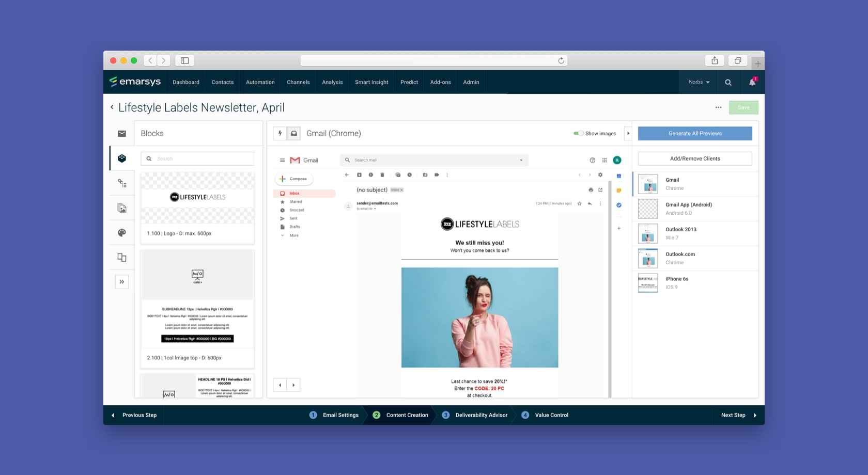Image resolution: width=868 pixels, height=475 pixels.
Task: Open the media library sidebar icon
Action: (x=122, y=208)
